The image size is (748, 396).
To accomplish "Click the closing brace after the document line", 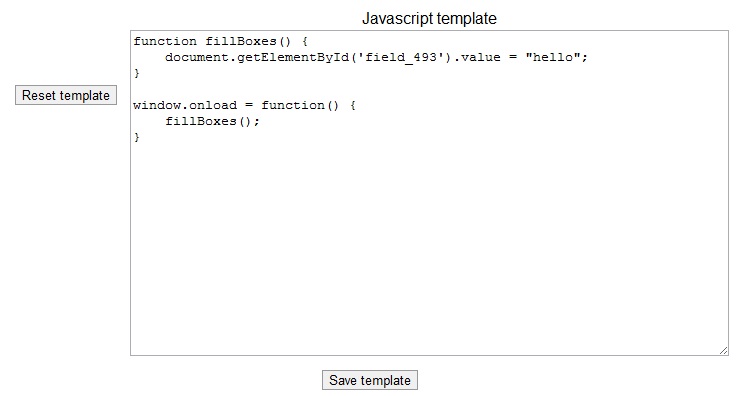I will point(137,73).
